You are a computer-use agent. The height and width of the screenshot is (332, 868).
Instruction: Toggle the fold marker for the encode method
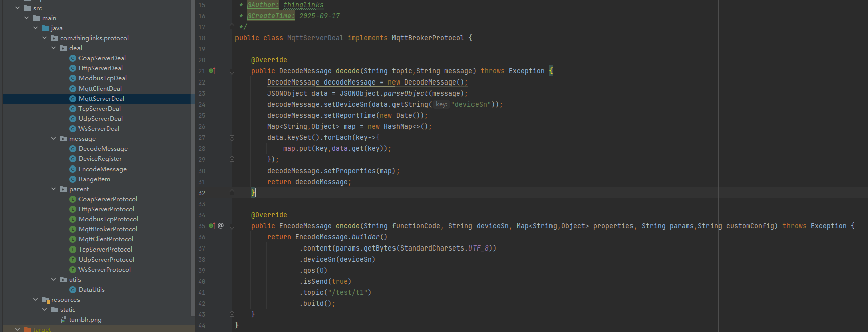pos(232,226)
